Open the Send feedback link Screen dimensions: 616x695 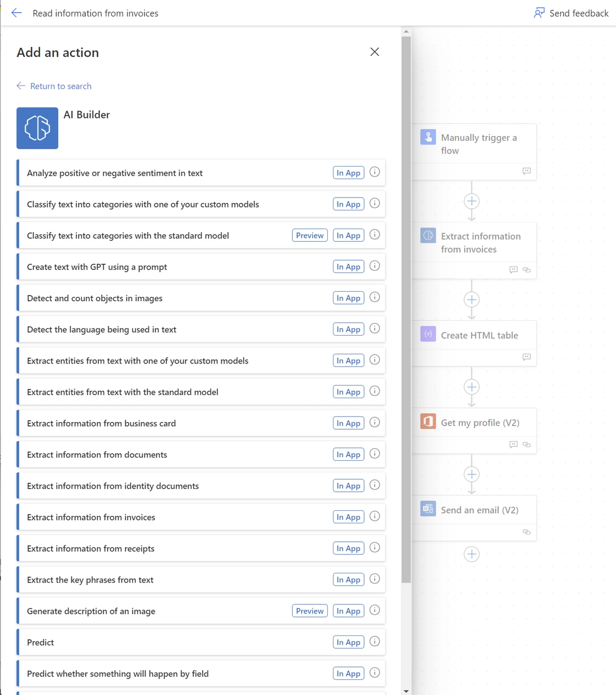[x=571, y=13]
